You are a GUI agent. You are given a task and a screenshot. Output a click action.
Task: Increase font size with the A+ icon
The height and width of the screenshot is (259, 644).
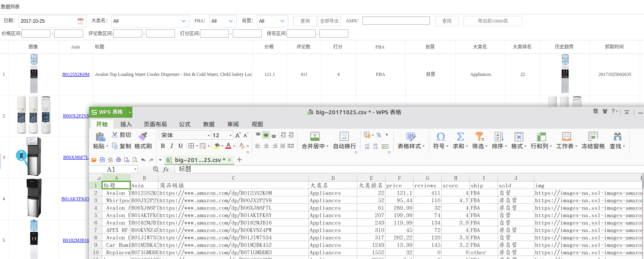click(x=238, y=135)
